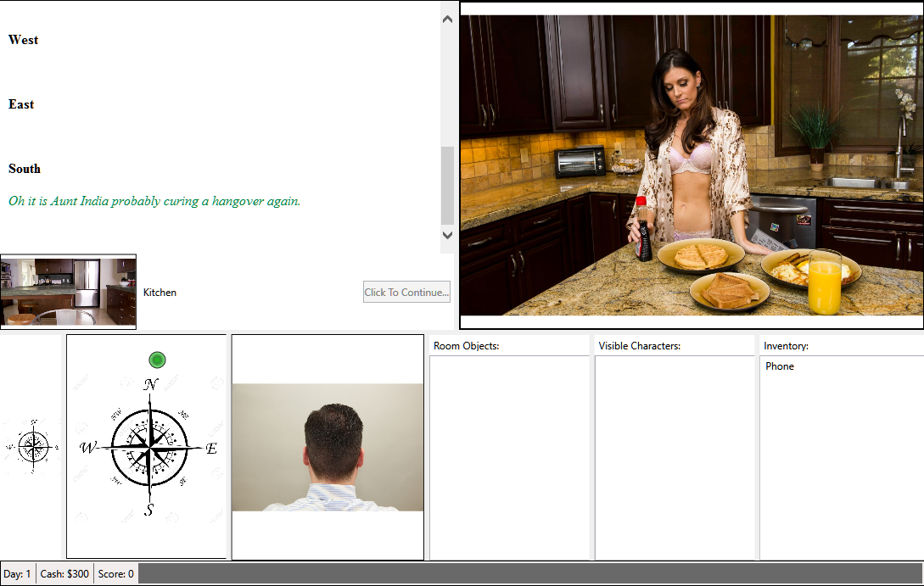Select the West direction link
This screenshot has width=924, height=586.
[x=23, y=40]
